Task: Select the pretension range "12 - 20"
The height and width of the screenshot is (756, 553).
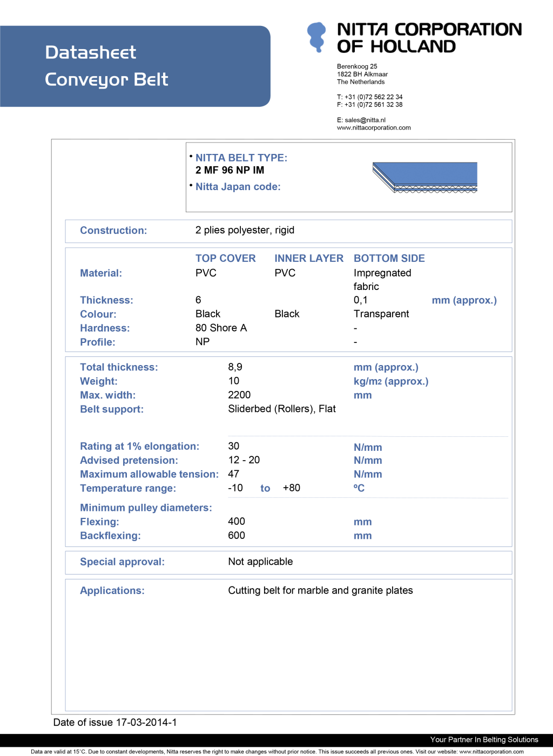Action: (244, 460)
